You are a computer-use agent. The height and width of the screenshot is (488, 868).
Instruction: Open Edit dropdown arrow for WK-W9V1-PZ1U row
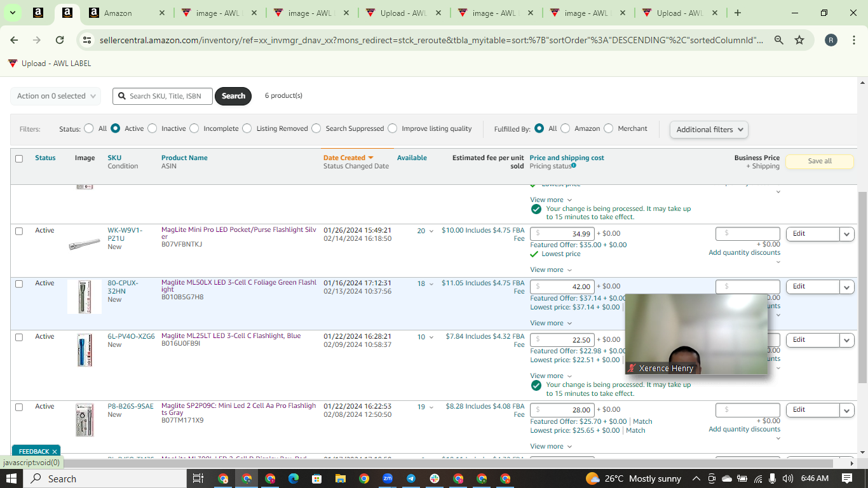pyautogui.click(x=847, y=234)
